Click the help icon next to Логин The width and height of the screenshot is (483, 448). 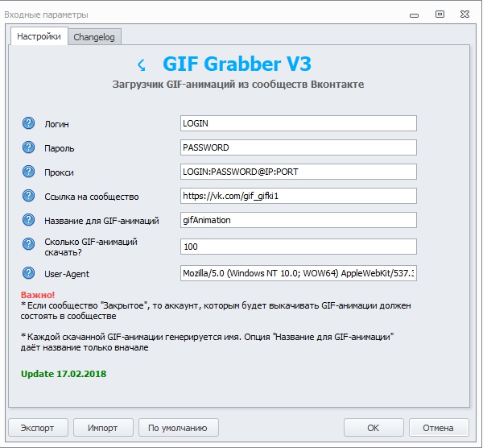coord(29,123)
